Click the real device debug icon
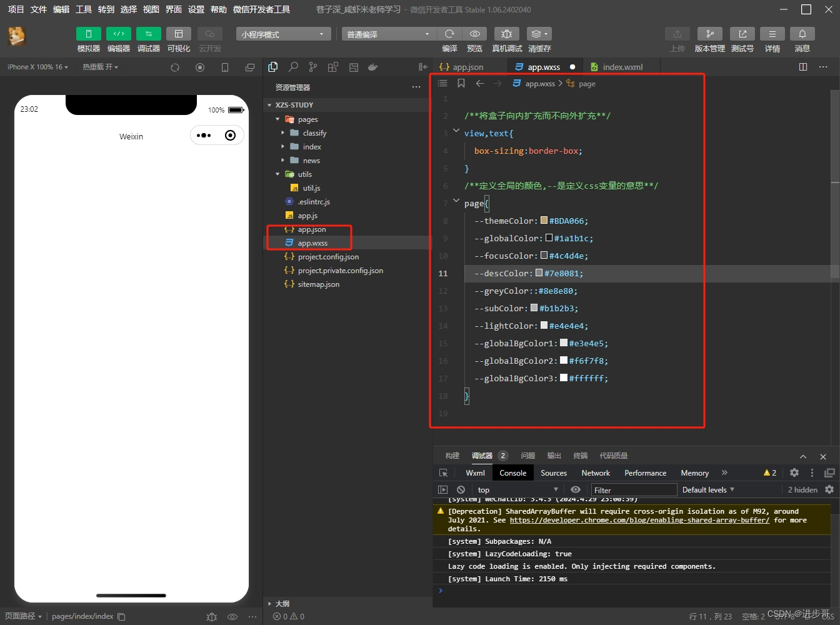840x625 pixels. (x=507, y=34)
